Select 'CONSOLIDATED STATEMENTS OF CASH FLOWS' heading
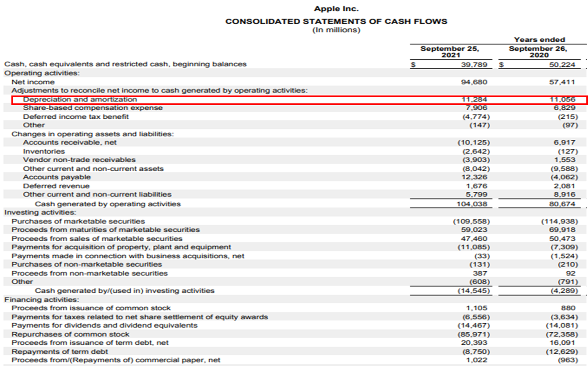Screen dimensions: 588x366 pos(336,22)
